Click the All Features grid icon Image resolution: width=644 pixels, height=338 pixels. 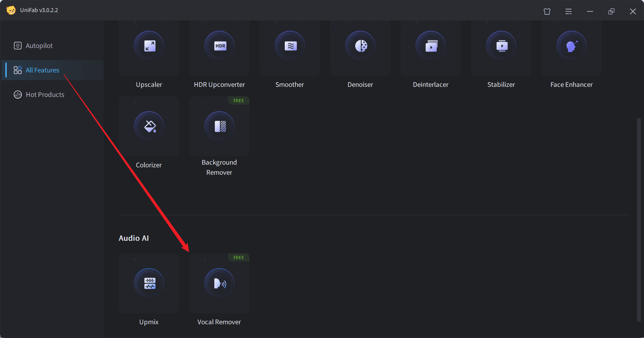(x=17, y=70)
